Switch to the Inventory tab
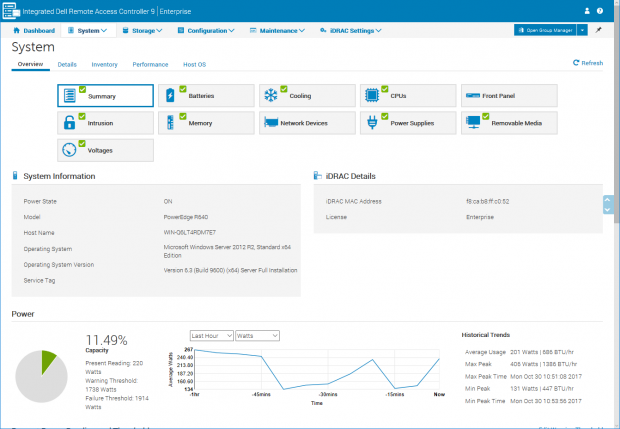 104,64
